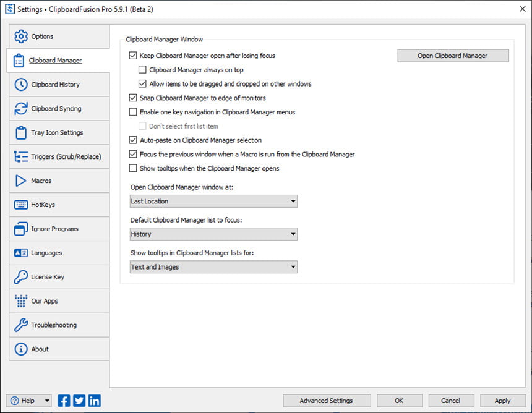
Task: Click the Triggers list icon
Action: pos(20,156)
